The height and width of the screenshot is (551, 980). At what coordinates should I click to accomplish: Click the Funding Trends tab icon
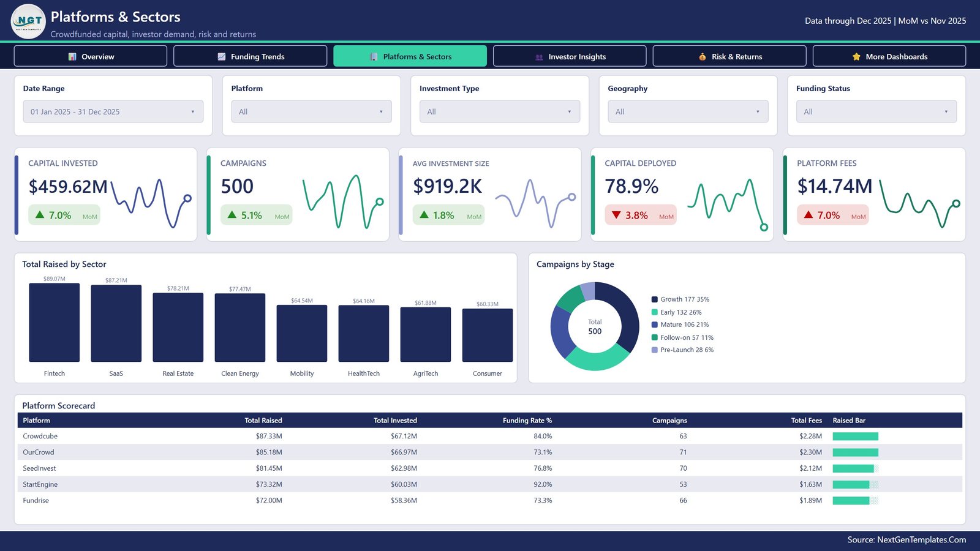tap(222, 56)
